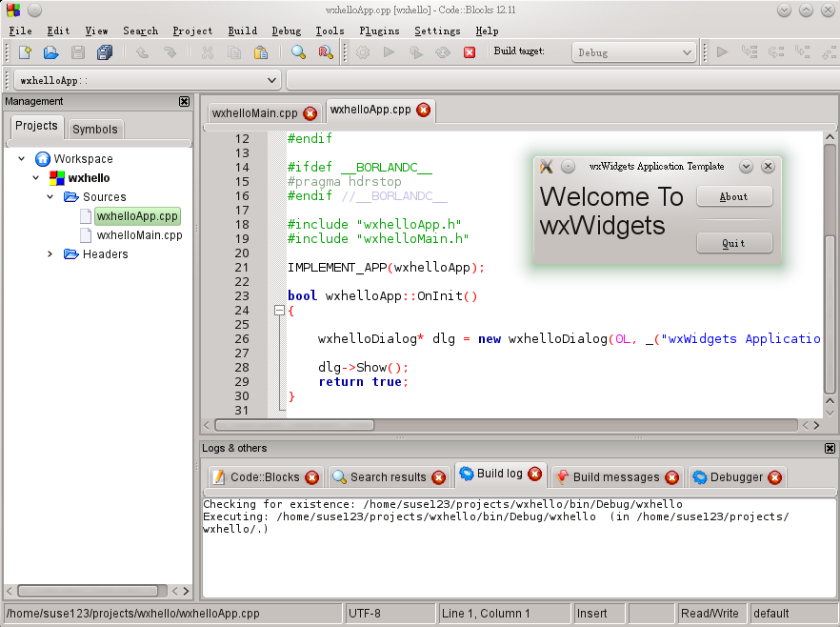Close the Debugger log tab
This screenshot has width=840, height=627.
coord(774,477)
